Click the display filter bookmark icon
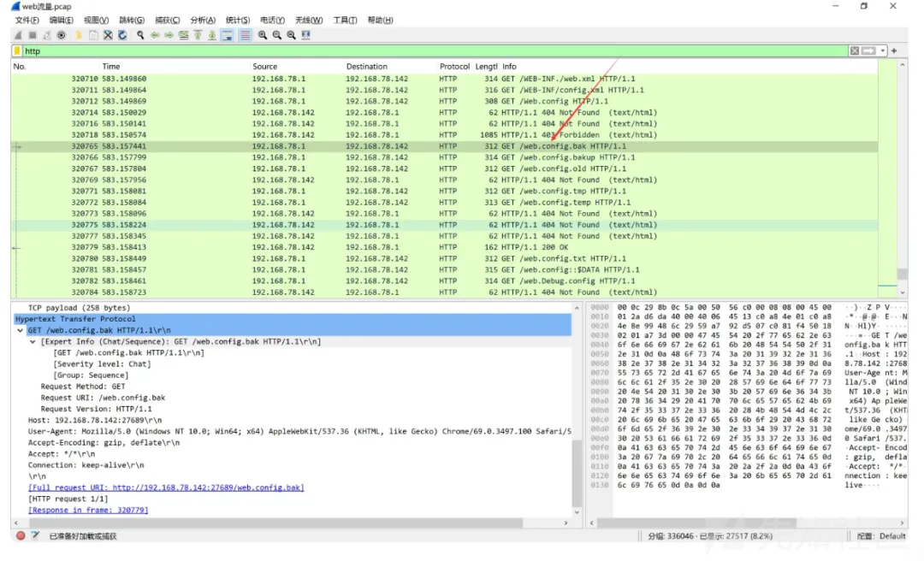Screen dimensions: 924x561 point(17,51)
